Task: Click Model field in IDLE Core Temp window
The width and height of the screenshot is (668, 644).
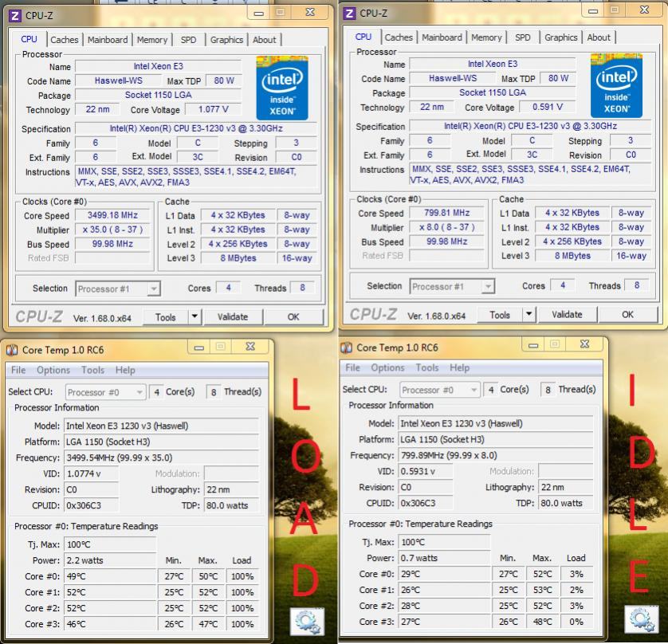Action: click(x=496, y=423)
